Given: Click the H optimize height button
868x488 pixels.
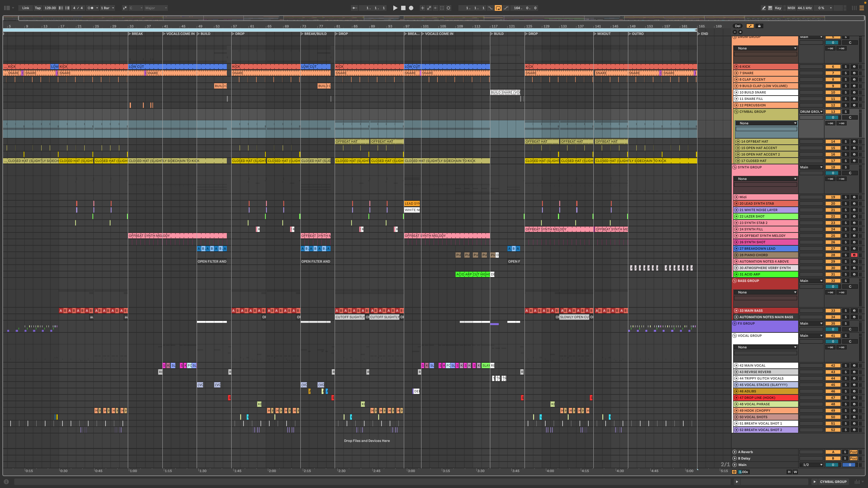Looking at the screenshot, I should tap(789, 472).
